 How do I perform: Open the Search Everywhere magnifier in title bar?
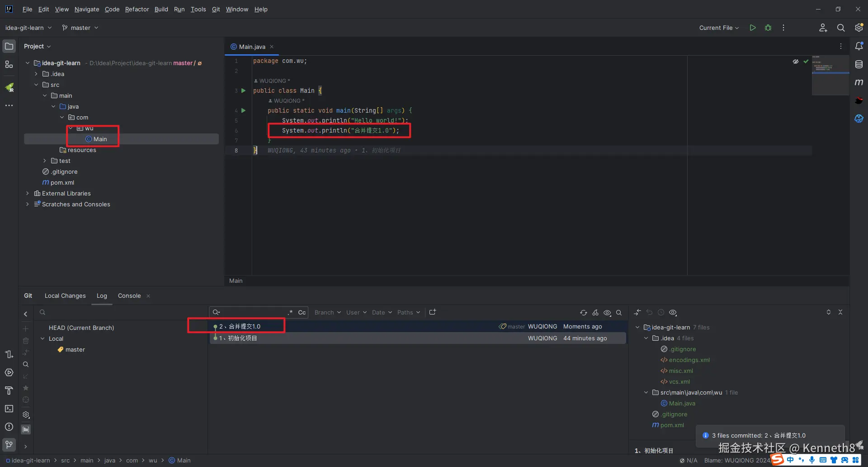[x=841, y=28]
